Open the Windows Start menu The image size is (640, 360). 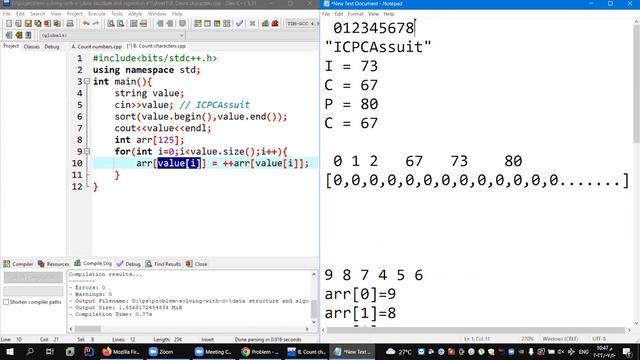10,351
